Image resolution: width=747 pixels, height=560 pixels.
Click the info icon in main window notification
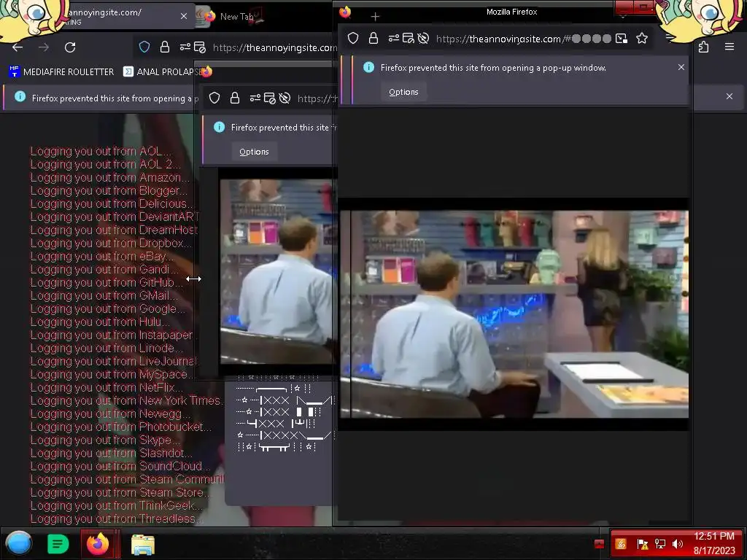coord(20,97)
